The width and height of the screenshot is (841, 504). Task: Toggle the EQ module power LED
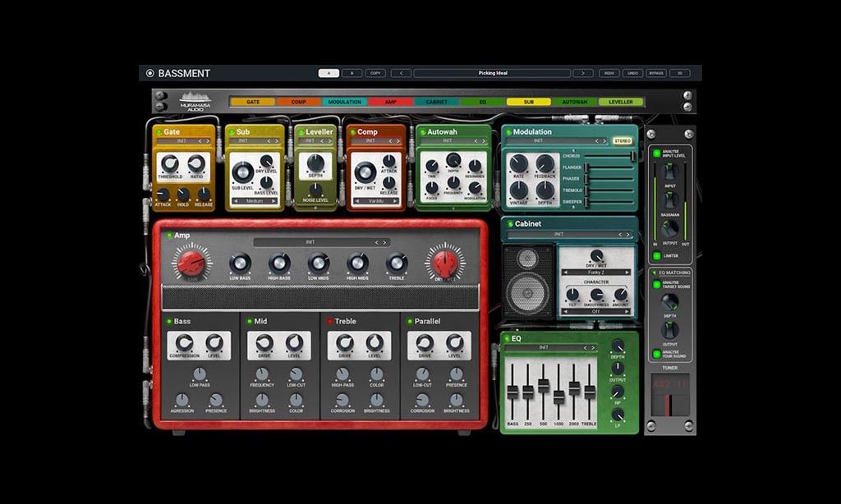point(507,339)
